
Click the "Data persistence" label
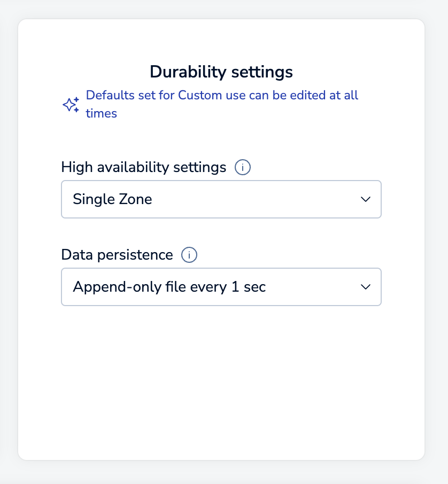pos(117,255)
